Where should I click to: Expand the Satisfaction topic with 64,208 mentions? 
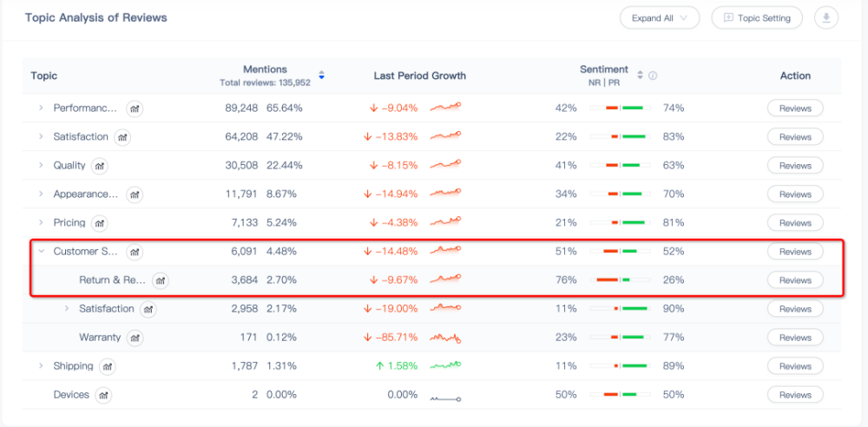41,137
